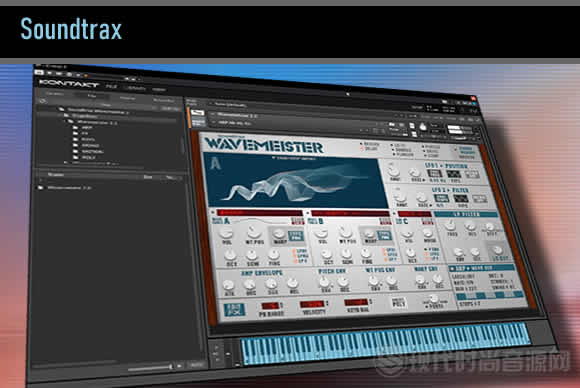
Task: Click the blue FX button beside PB RANGE
Action: [234, 309]
